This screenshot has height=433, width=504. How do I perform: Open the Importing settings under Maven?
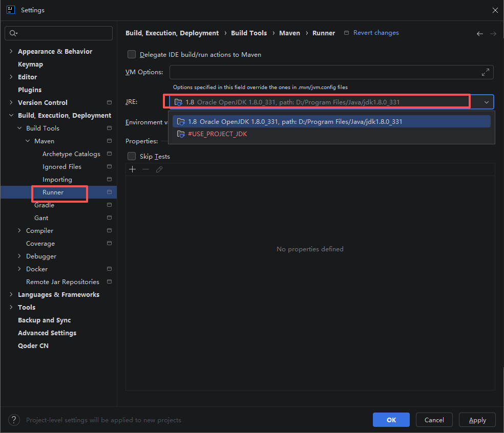point(57,180)
